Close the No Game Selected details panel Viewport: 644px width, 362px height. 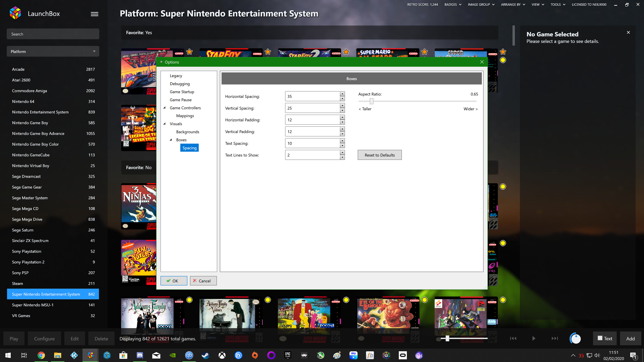tap(628, 32)
